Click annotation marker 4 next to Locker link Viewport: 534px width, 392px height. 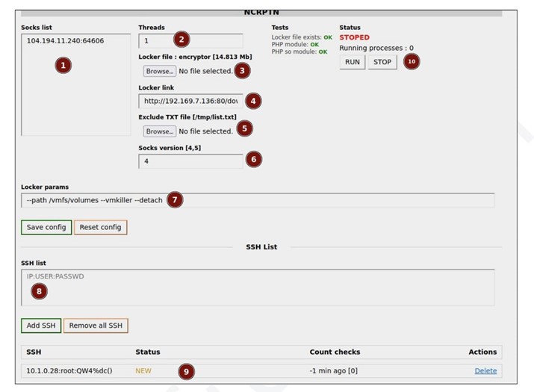254,101
